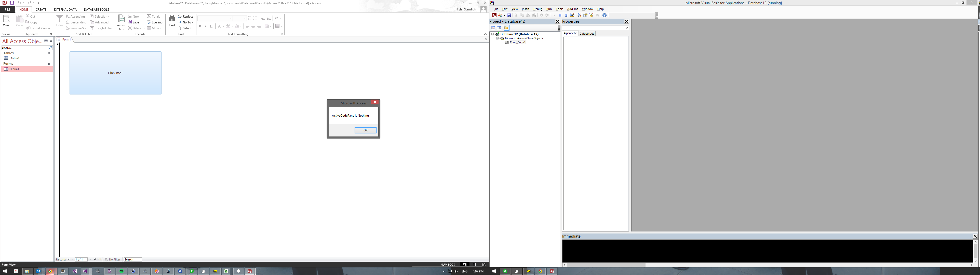980x275 pixels.
Task: Click OK in the message box
Action: tap(365, 130)
